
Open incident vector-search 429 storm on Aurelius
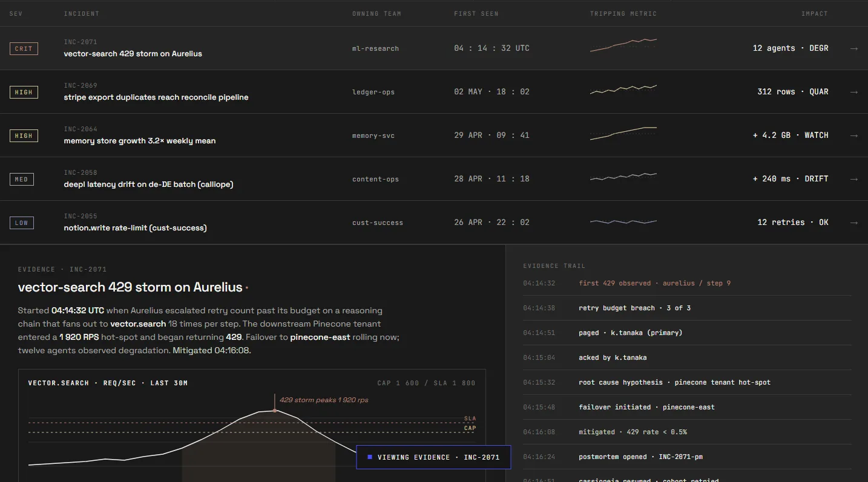pyautogui.click(x=133, y=53)
